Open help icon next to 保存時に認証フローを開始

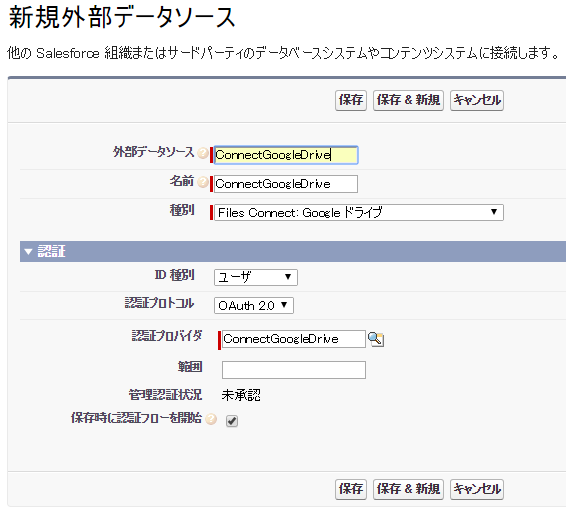pos(211,419)
